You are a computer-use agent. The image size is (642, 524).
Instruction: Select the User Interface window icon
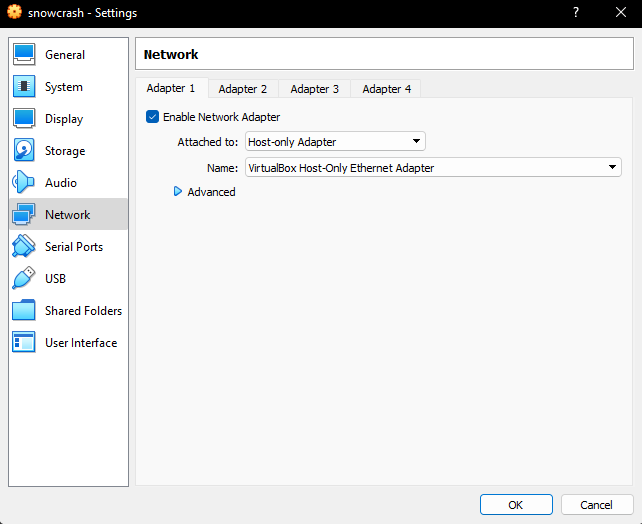coord(24,342)
